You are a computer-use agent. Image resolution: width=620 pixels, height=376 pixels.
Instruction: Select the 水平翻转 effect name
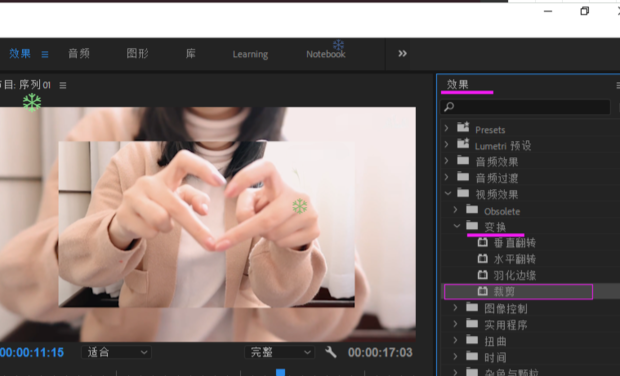(514, 259)
